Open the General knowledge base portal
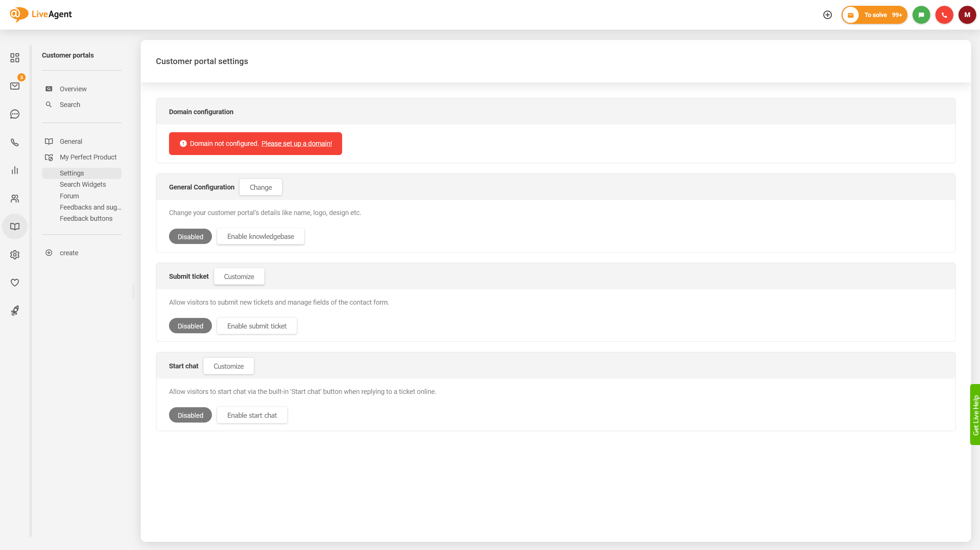The width and height of the screenshot is (980, 550). 71,141
